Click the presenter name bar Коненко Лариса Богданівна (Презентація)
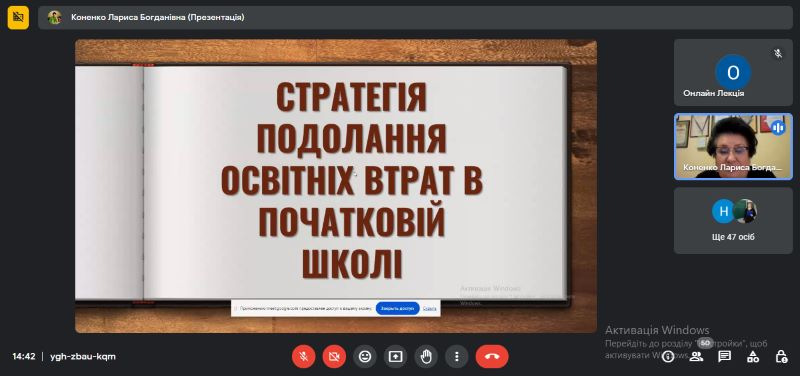Image resolution: width=800 pixels, height=376 pixels. pos(158,17)
